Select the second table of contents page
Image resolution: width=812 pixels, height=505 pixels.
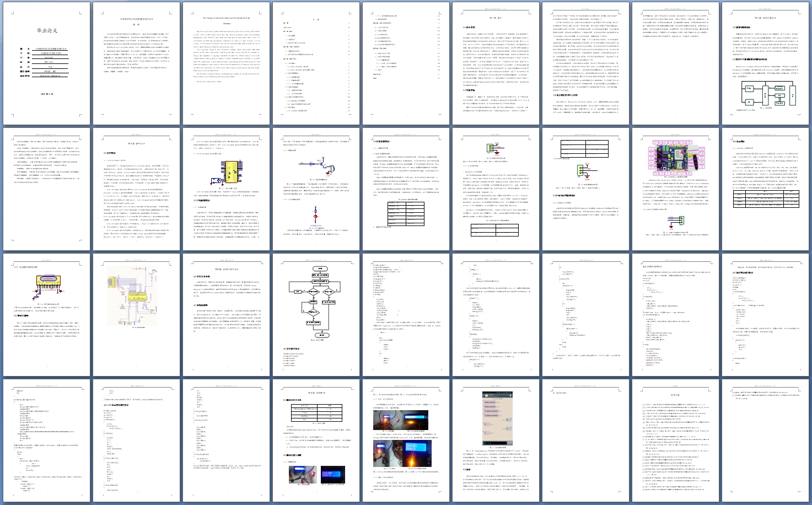(x=406, y=63)
